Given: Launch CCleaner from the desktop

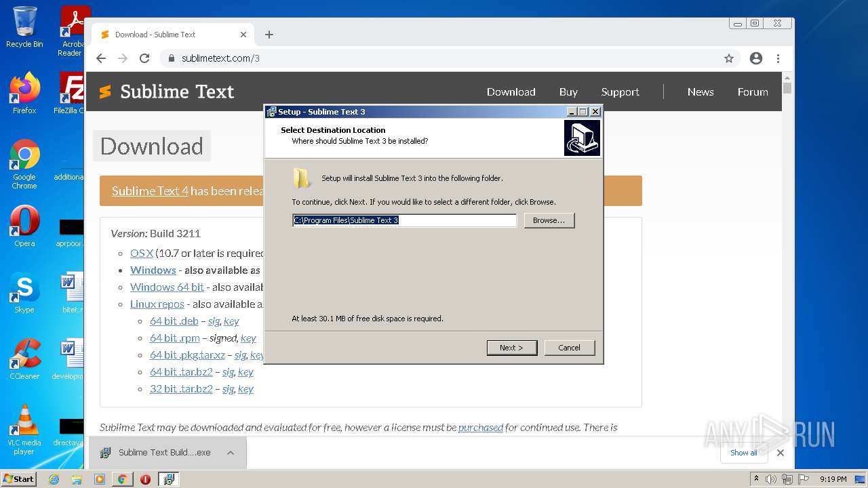Looking at the screenshot, I should (24, 359).
